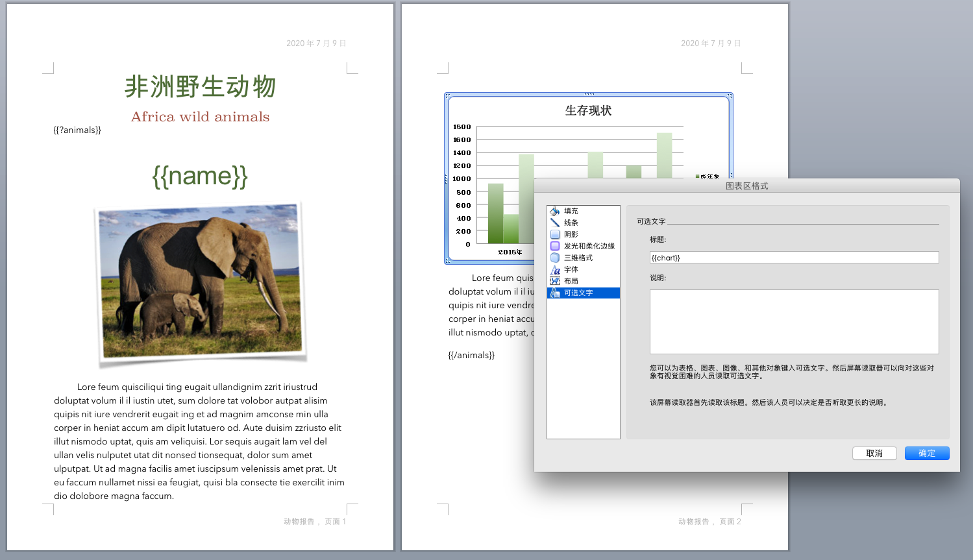973x560 pixels.
Task: Click the {{?animals}} opening tag on page 1
Action: pos(77,130)
